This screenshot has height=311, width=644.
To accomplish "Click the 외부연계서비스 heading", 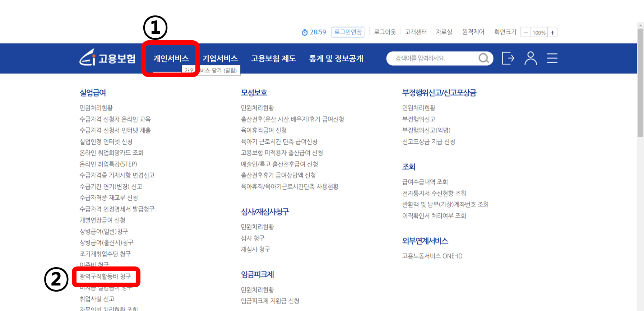I will click(425, 241).
